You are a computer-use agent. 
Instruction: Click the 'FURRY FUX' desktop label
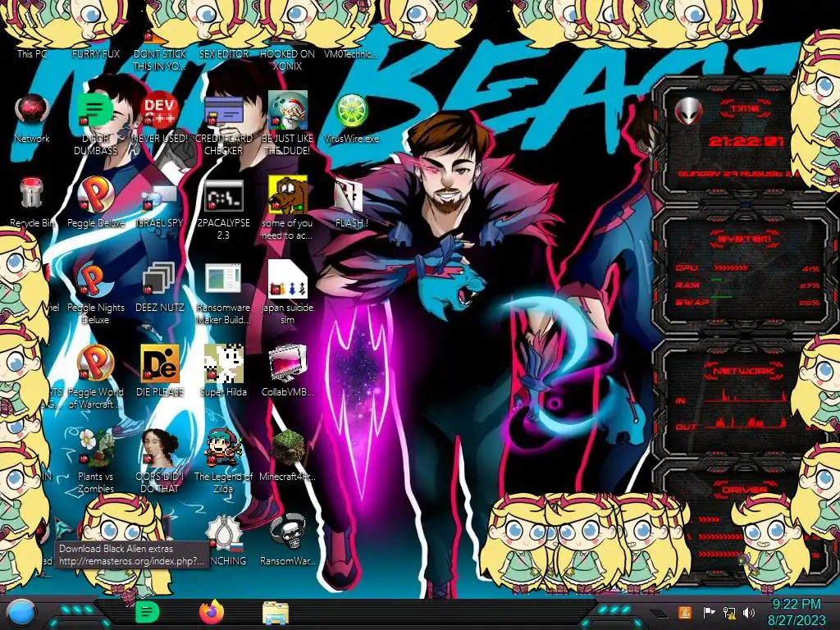coord(95,53)
